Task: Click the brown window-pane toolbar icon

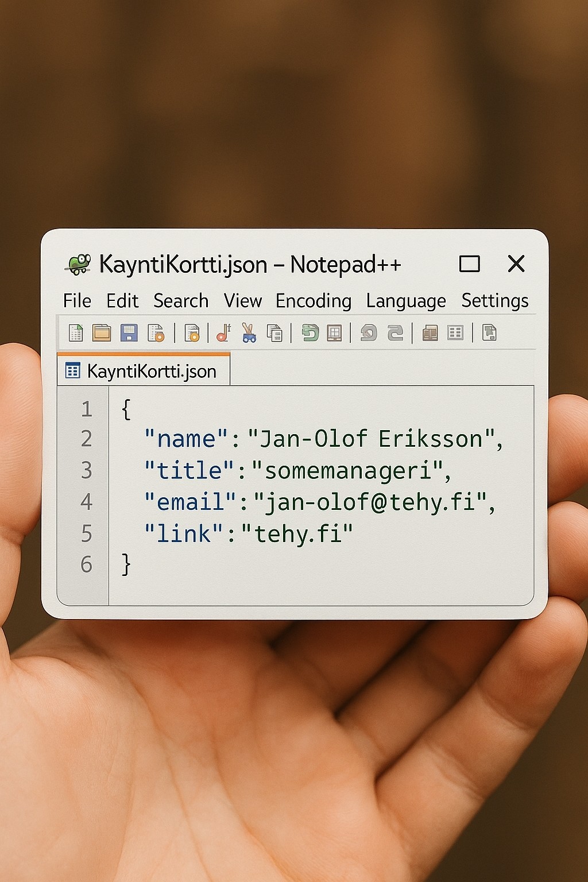Action: coord(334,332)
